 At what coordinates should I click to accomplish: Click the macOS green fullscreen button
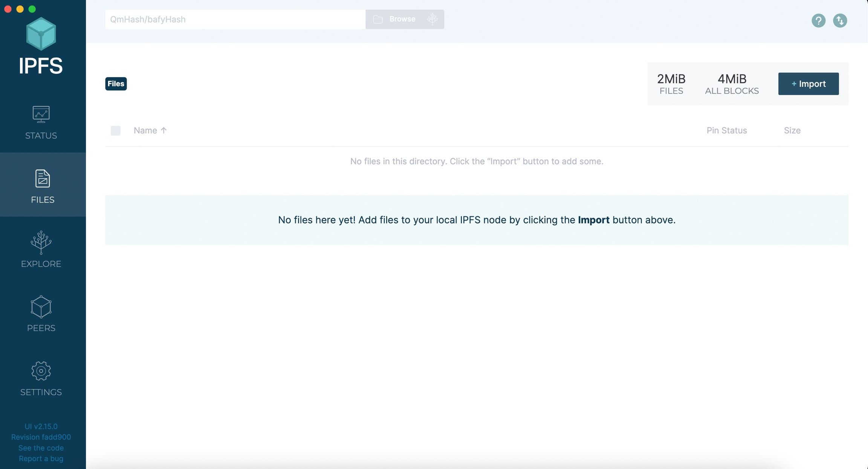32,9
